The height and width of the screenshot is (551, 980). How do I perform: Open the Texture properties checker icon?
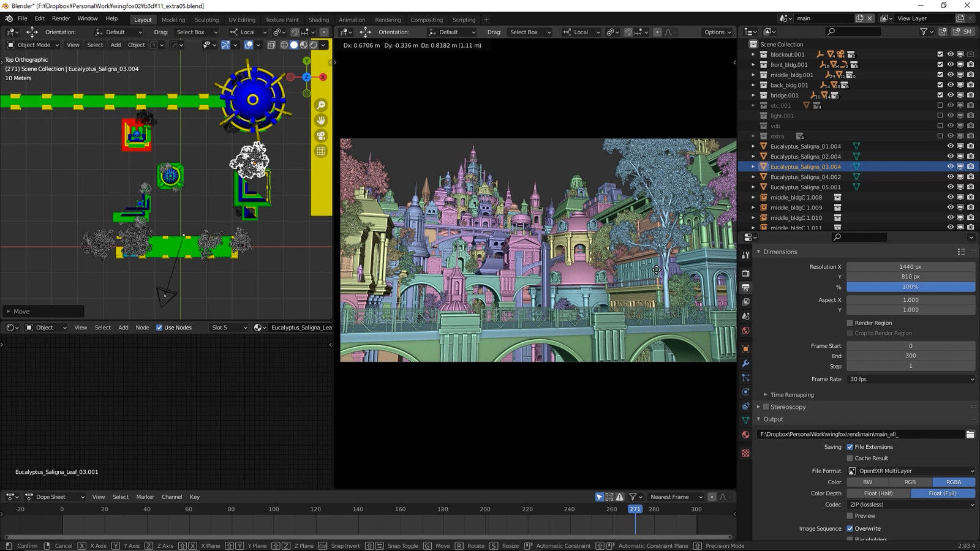pyautogui.click(x=745, y=453)
